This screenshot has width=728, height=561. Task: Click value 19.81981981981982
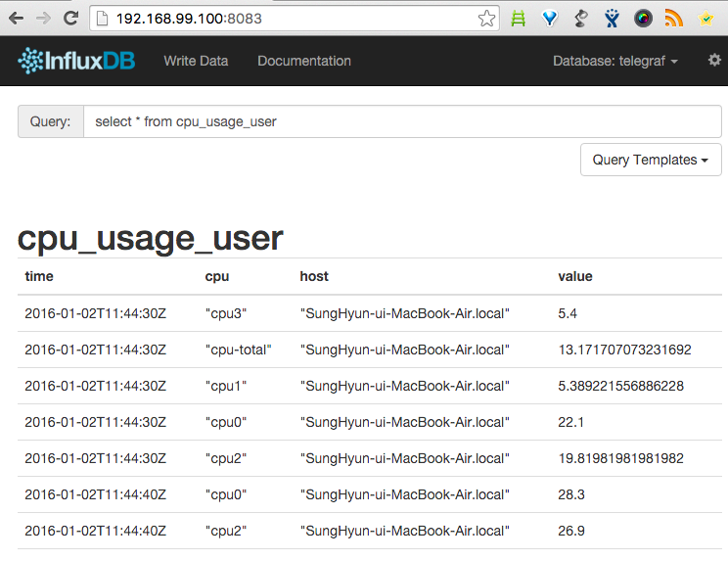pos(620,458)
